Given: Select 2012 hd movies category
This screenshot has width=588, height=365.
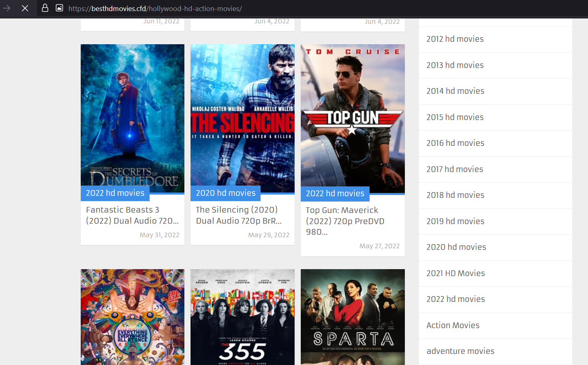Looking at the screenshot, I should coord(455,39).
